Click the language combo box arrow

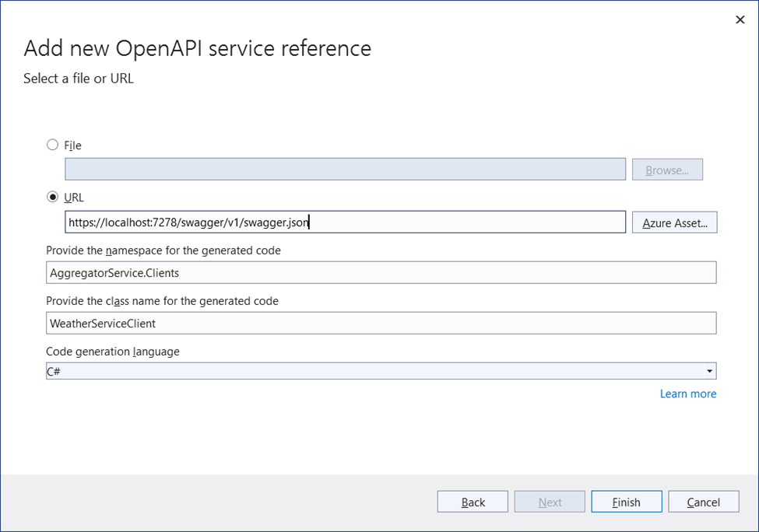708,370
